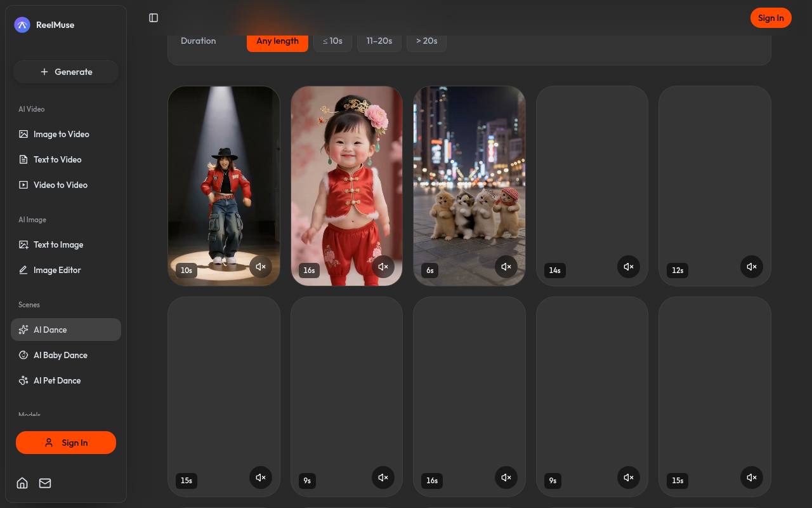The width and height of the screenshot is (812, 508).
Task: Open the mail envelope icon
Action: coord(45,483)
